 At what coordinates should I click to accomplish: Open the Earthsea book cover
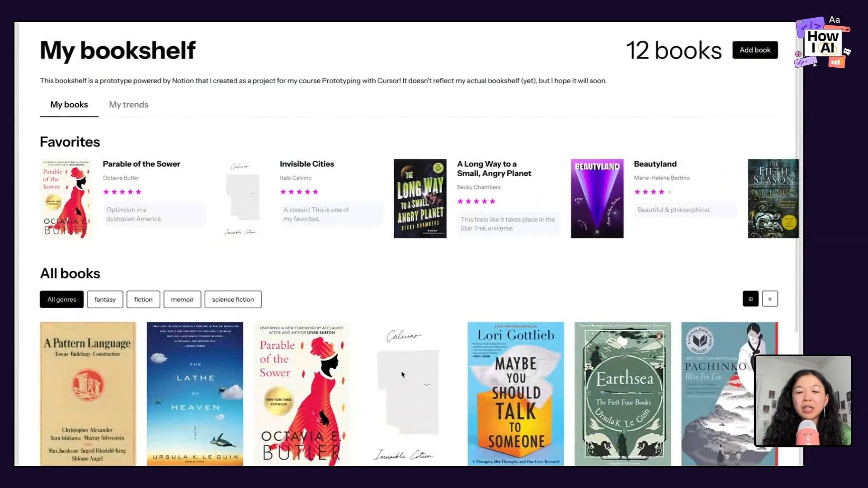[623, 394]
